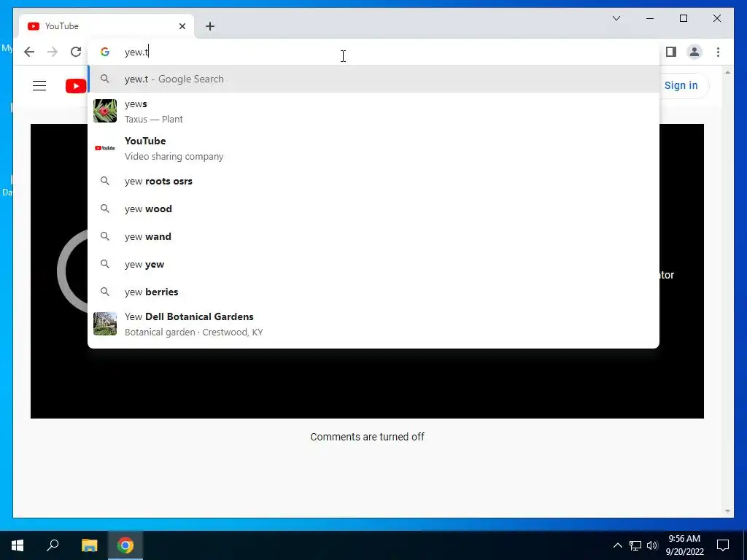Minimize the Chrome window
The image size is (747, 560).
650,18
